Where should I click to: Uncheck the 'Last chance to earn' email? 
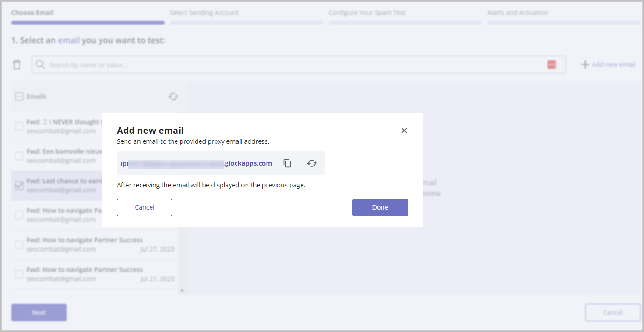pos(19,186)
